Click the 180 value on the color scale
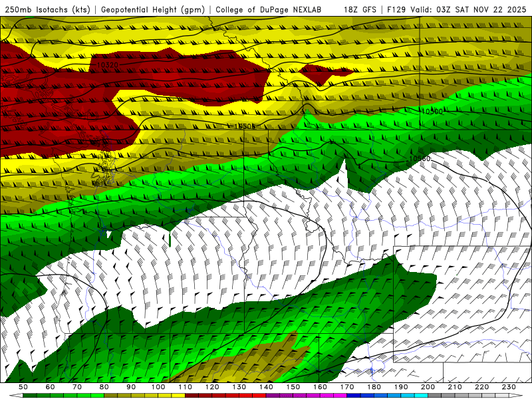The width and height of the screenshot is (532, 399). (x=374, y=387)
